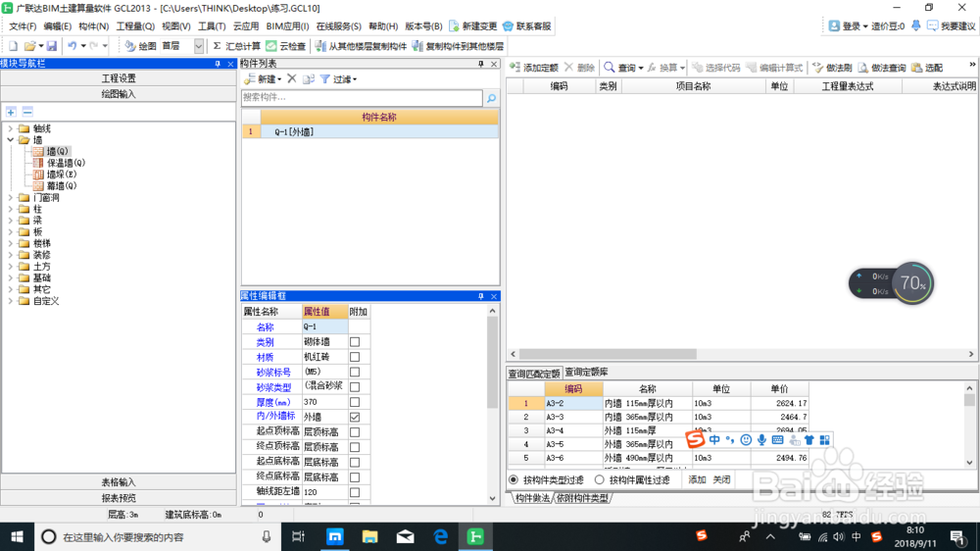The width and height of the screenshot is (980, 551).
Task: Click the 表格输入 navigation button
Action: click(119, 482)
